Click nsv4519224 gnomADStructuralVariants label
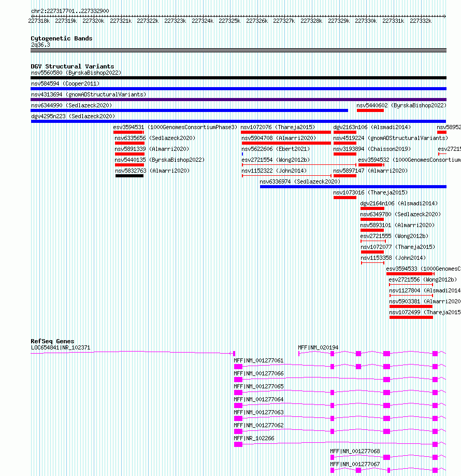Screen dimensions: 461x476 [x=391, y=138]
